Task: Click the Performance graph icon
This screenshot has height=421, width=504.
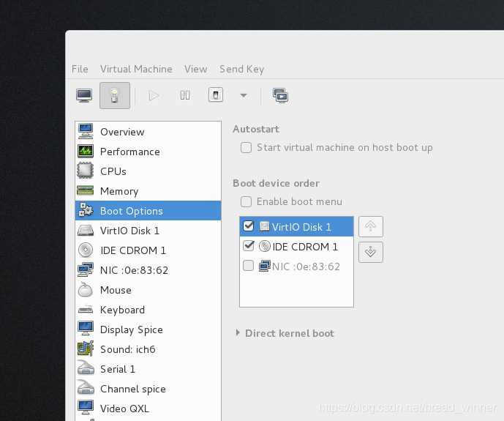Action: [86, 151]
